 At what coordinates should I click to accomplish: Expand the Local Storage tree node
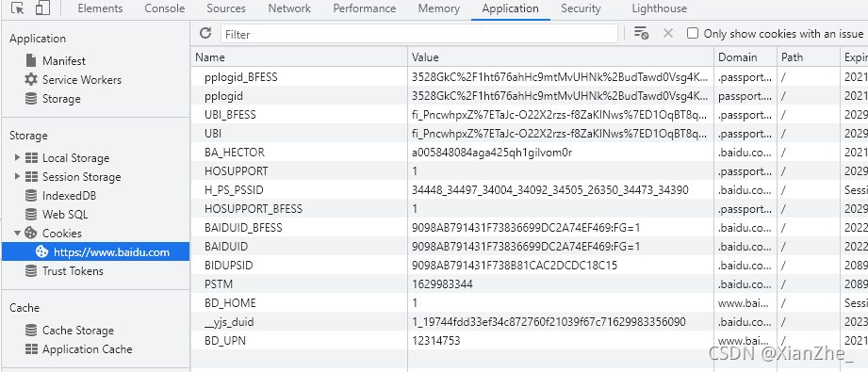coord(17,158)
